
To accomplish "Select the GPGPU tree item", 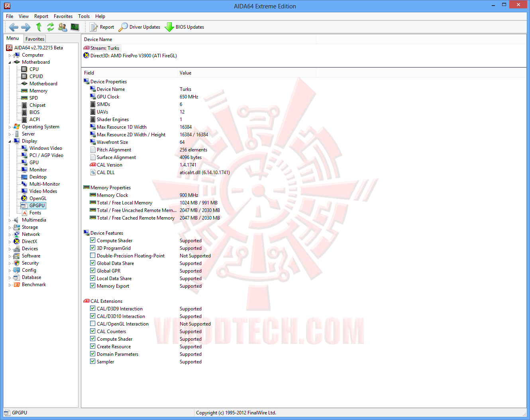I will click(x=37, y=206).
